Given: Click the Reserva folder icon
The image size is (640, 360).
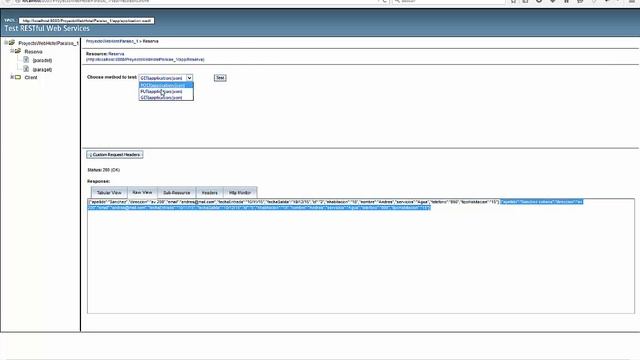Looking at the screenshot, I should point(18,51).
